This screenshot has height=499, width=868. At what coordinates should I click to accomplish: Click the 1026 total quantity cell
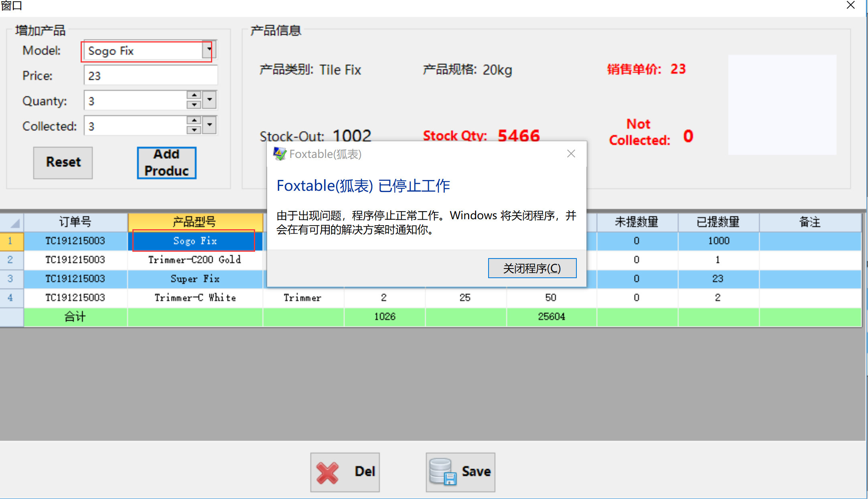[384, 317]
